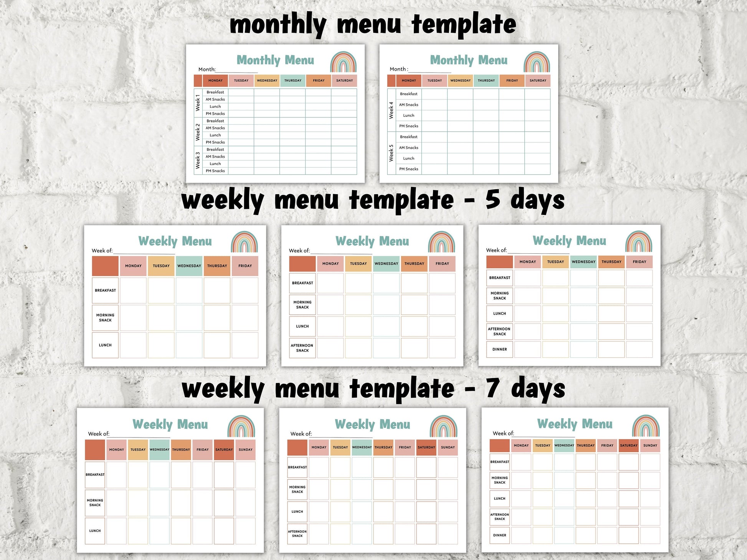Image resolution: width=747 pixels, height=560 pixels.
Task: Expand Week 5 section in monthly menu
Action: [x=388, y=154]
